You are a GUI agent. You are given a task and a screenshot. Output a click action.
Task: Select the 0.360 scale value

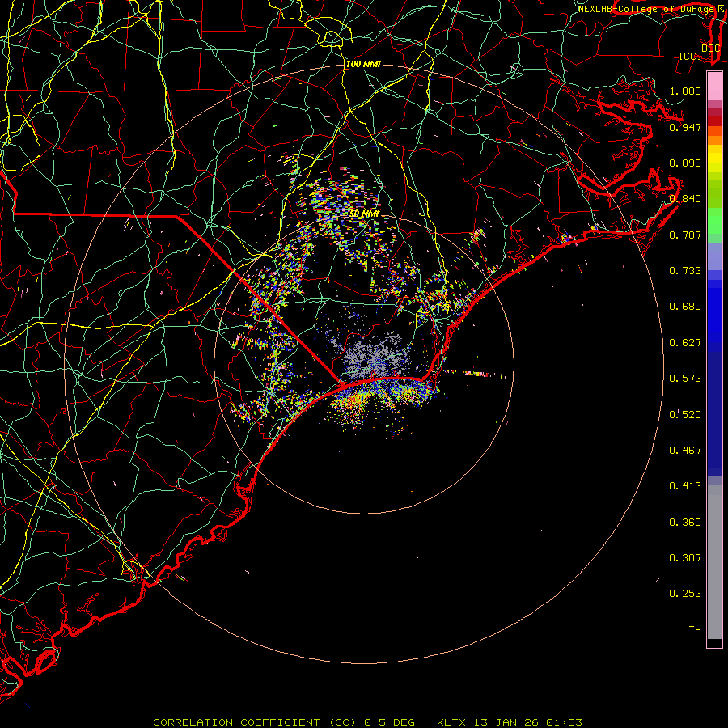click(685, 523)
